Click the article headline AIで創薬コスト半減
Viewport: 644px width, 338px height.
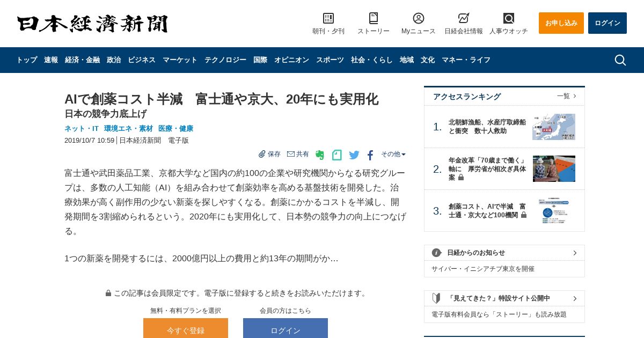click(221, 99)
